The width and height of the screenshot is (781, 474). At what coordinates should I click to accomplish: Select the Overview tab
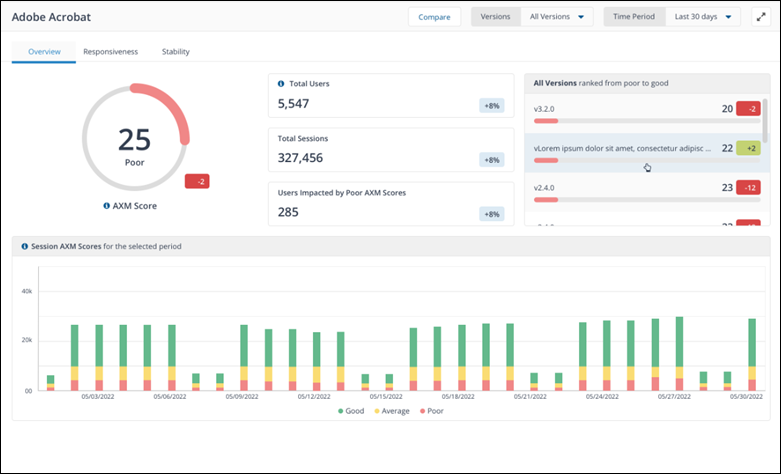point(44,51)
